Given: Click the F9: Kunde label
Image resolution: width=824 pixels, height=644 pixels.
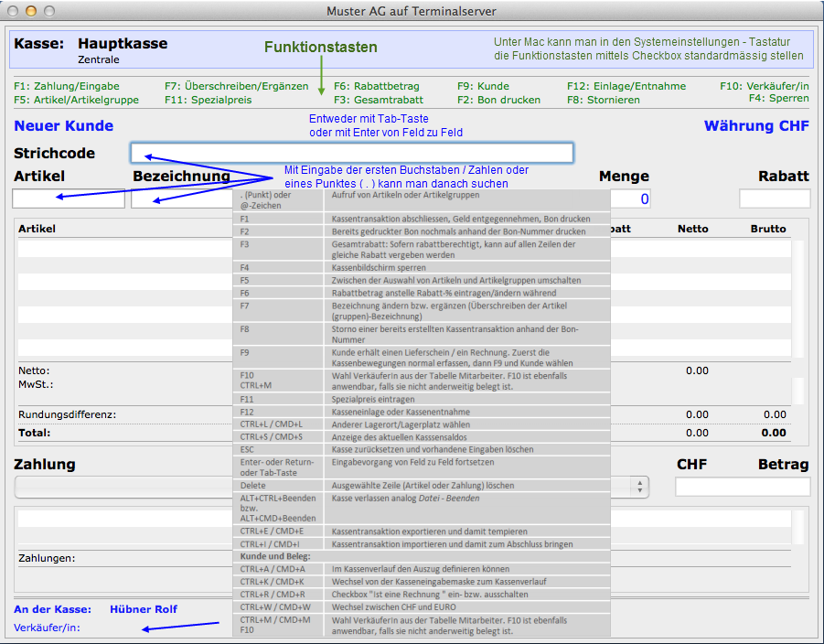Looking at the screenshot, I should click(x=483, y=87).
